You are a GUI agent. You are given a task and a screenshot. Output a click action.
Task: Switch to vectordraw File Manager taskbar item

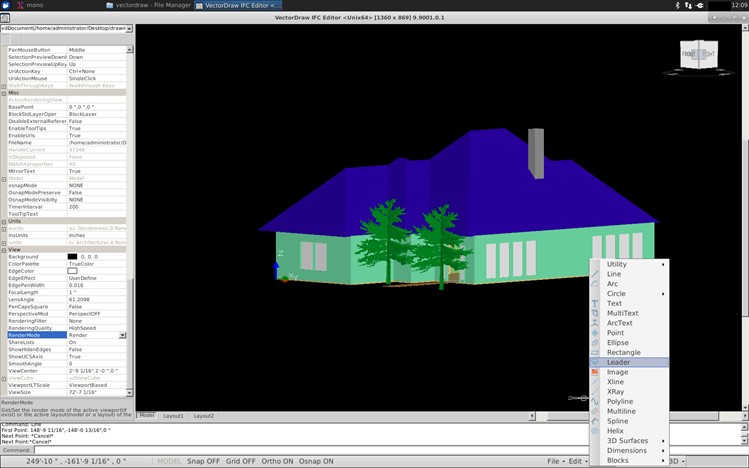point(149,5)
